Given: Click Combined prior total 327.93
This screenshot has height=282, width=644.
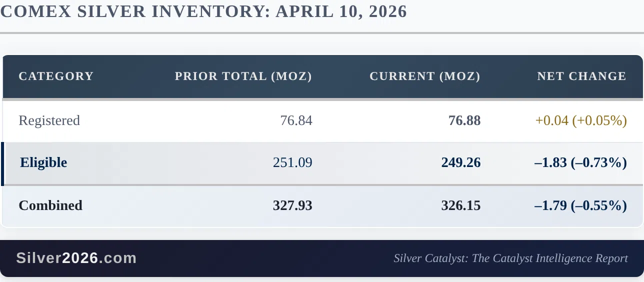Looking at the screenshot, I should click(292, 205).
